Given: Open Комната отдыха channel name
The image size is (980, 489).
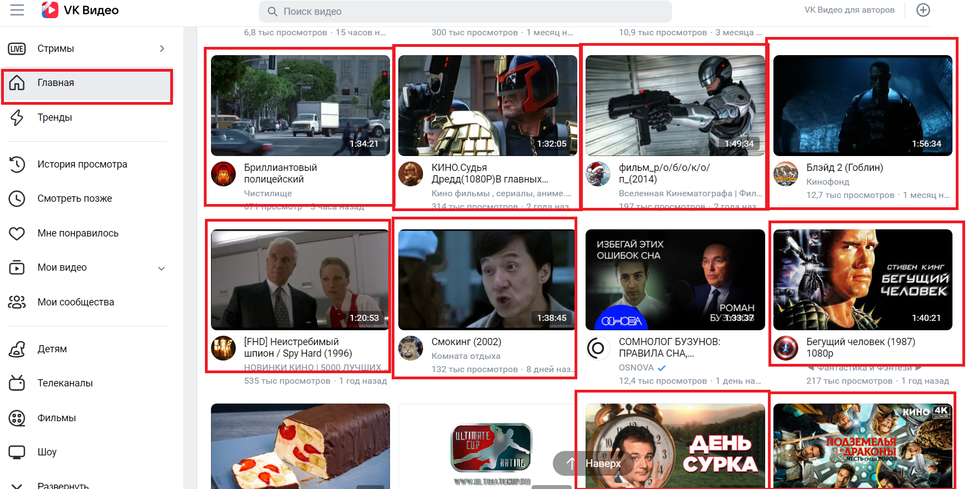Looking at the screenshot, I should [x=465, y=356].
